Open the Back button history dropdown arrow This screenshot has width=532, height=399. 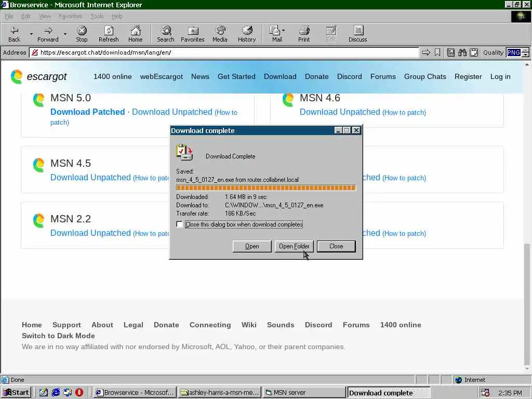(31, 34)
